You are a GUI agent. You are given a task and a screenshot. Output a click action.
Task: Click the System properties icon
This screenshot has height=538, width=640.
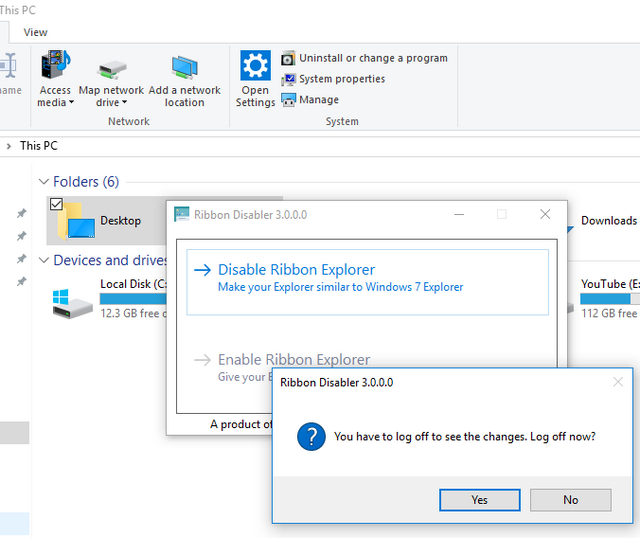tap(288, 79)
